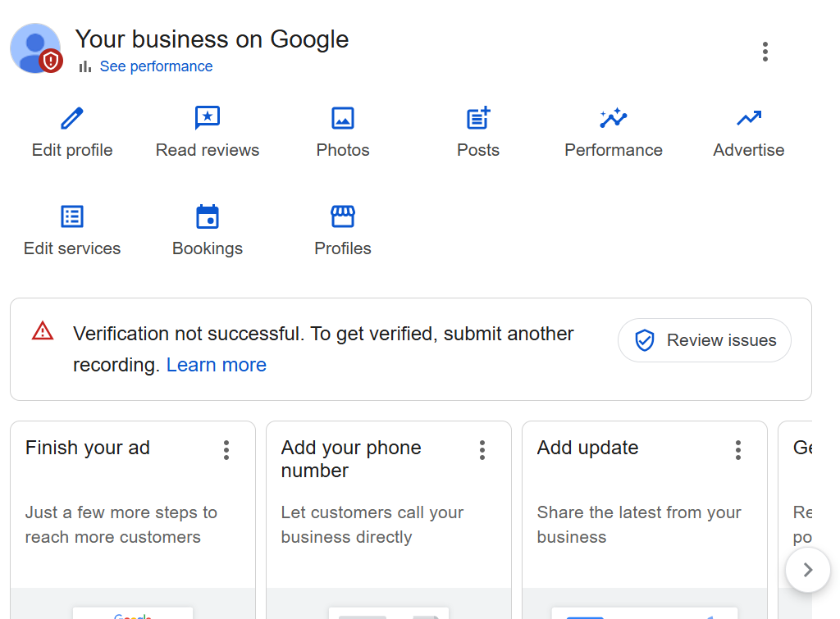Open See performance link
Image resolution: width=840 pixels, height=619 pixels.
pos(156,66)
